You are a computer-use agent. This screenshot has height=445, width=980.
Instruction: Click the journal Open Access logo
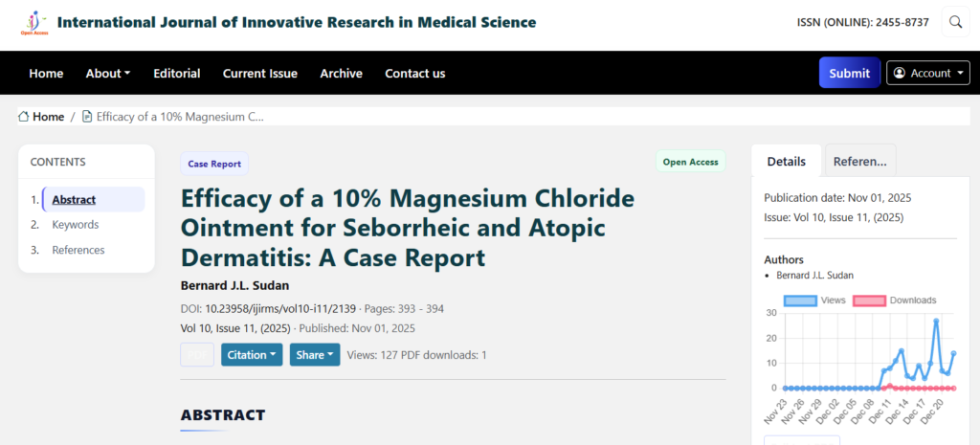pyautogui.click(x=34, y=22)
